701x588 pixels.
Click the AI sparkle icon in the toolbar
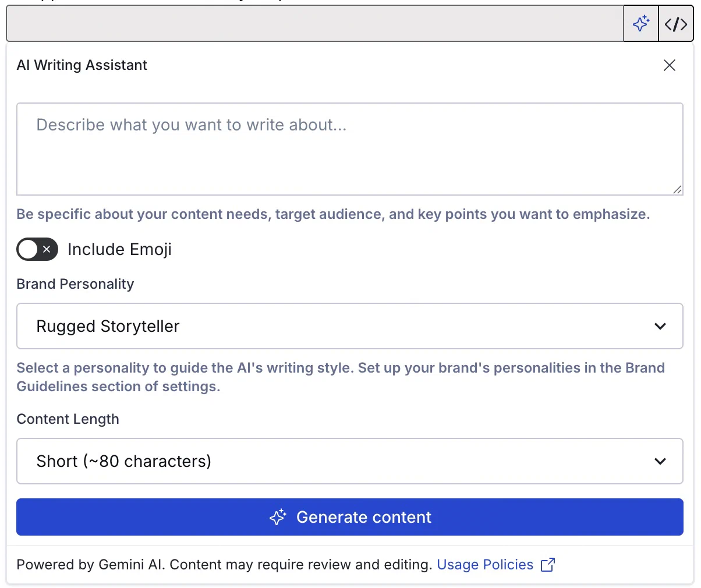click(x=640, y=23)
